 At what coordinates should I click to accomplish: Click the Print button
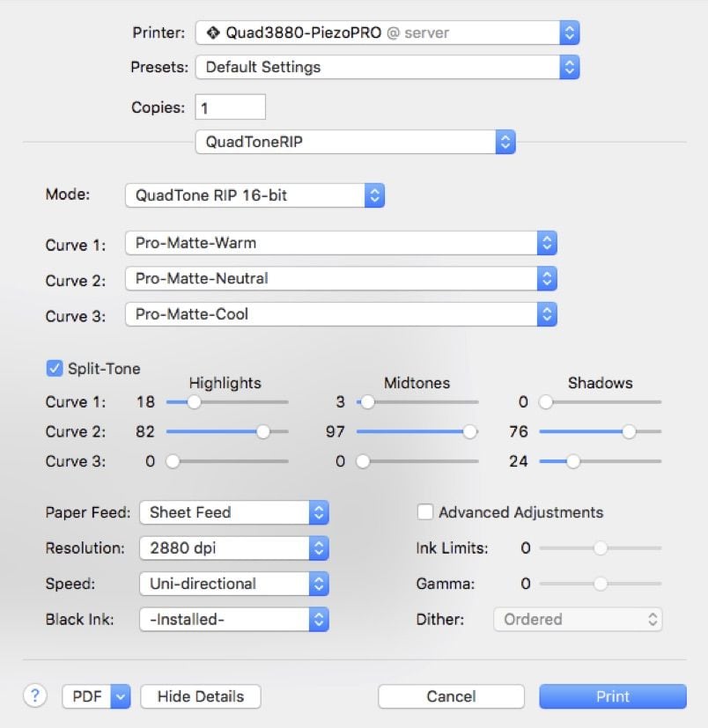pyautogui.click(x=612, y=696)
